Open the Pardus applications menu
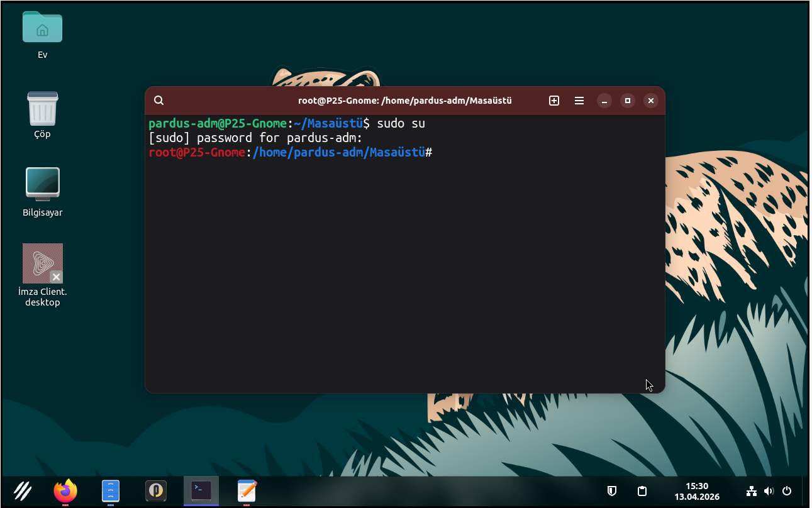Viewport: 812px width, 508px height. click(x=23, y=490)
